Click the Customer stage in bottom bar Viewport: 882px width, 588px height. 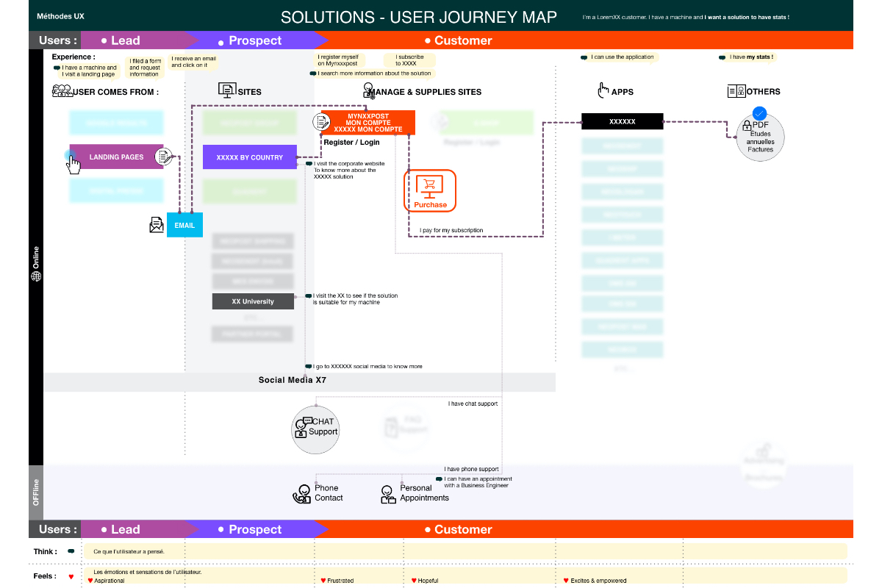[x=463, y=529]
